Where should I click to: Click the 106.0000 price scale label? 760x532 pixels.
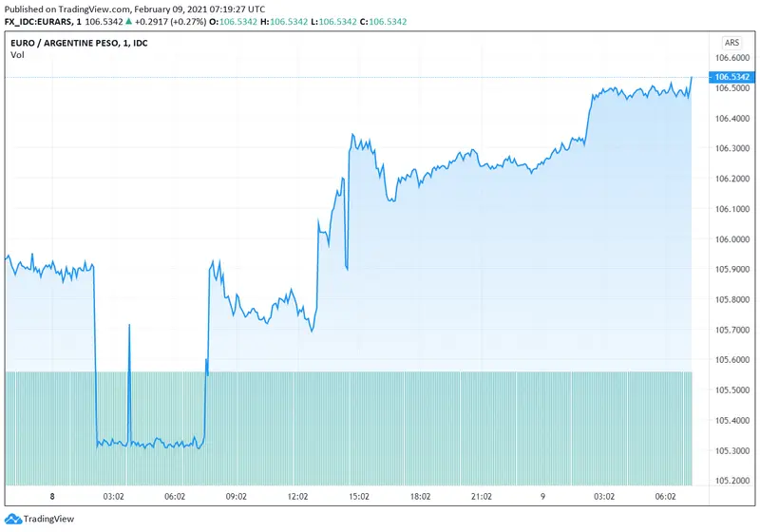point(731,239)
